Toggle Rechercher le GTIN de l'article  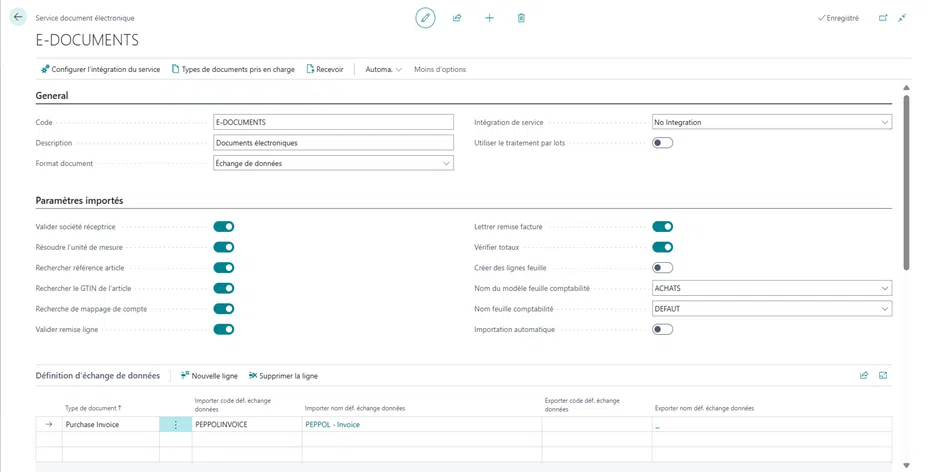click(x=224, y=288)
